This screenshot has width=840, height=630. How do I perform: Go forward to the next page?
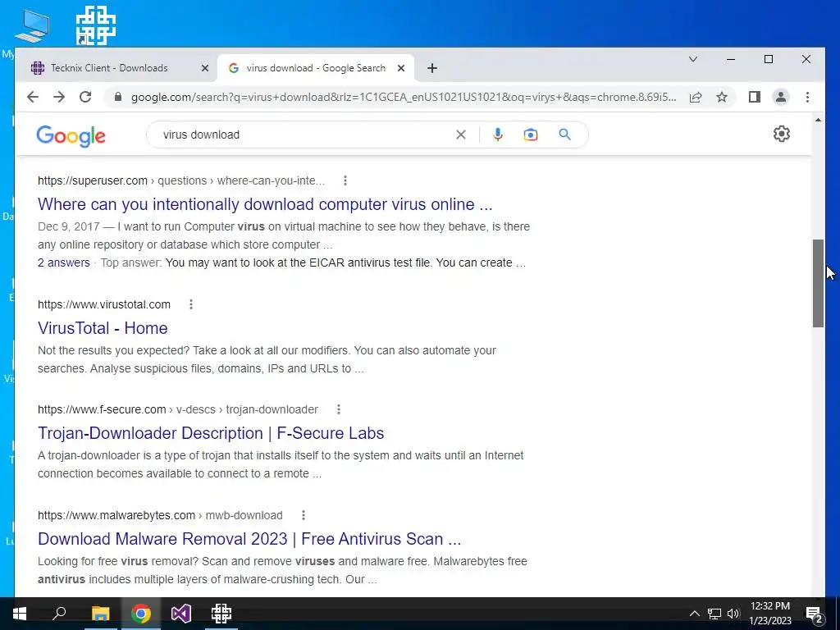pos(59,97)
